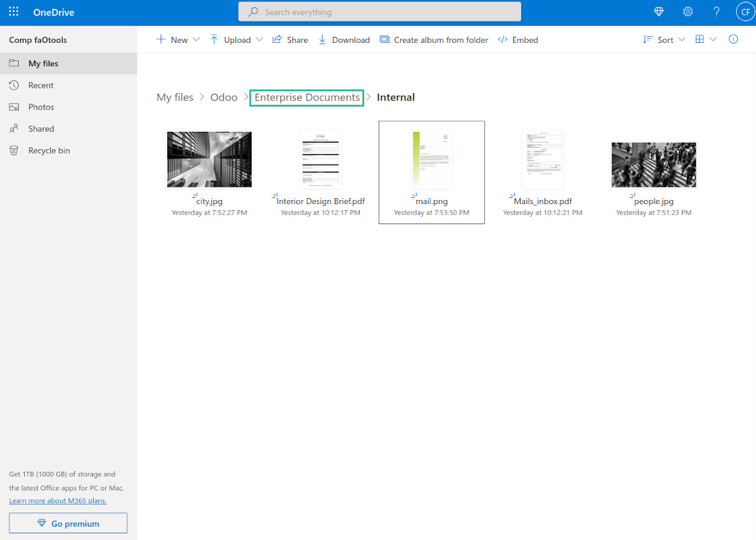This screenshot has width=756, height=540.
Task: Open the Help question mark icon
Action: tap(717, 11)
